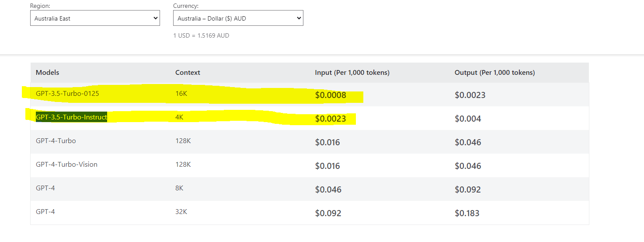This screenshot has height=242, width=644.
Task: Select the GPT-4-Turbo model name
Action: [56, 141]
